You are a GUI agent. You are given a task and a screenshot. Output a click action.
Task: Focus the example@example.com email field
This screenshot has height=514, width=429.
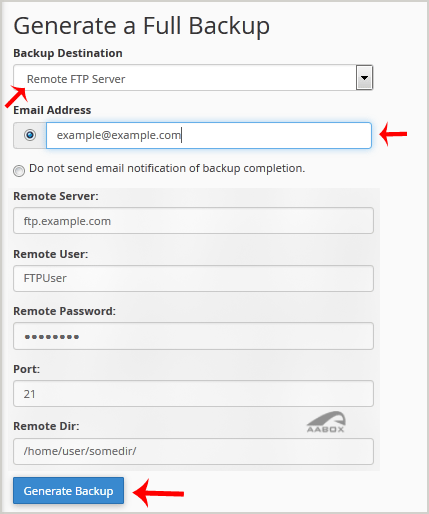[x=209, y=135]
